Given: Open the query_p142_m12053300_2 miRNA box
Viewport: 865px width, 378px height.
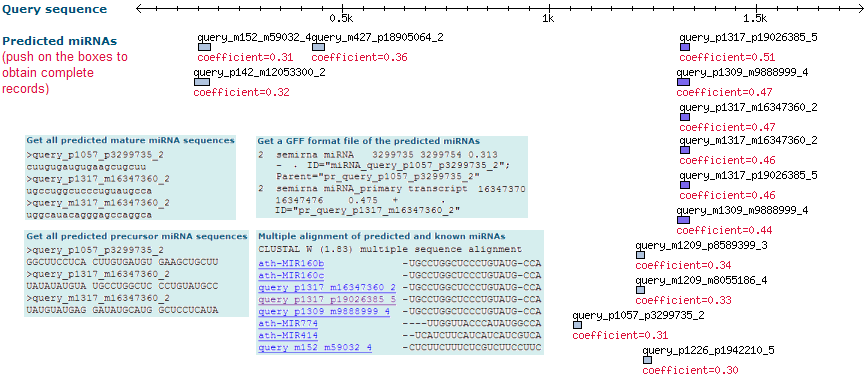Looking at the screenshot, I should (x=202, y=82).
